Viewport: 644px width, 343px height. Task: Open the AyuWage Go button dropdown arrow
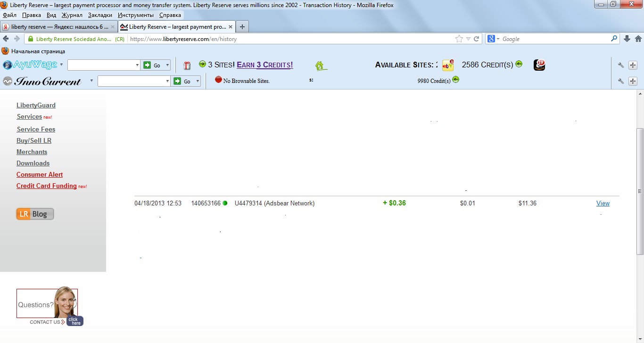pos(167,65)
